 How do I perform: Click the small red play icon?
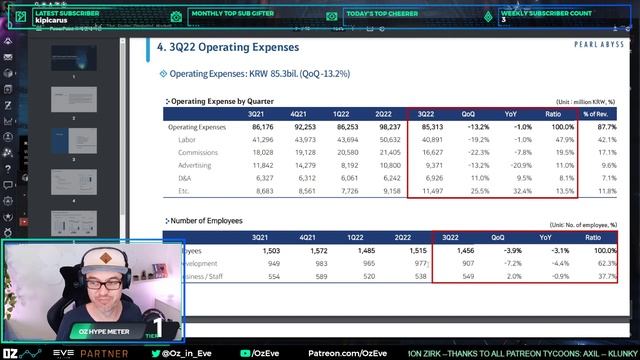[24, 222]
